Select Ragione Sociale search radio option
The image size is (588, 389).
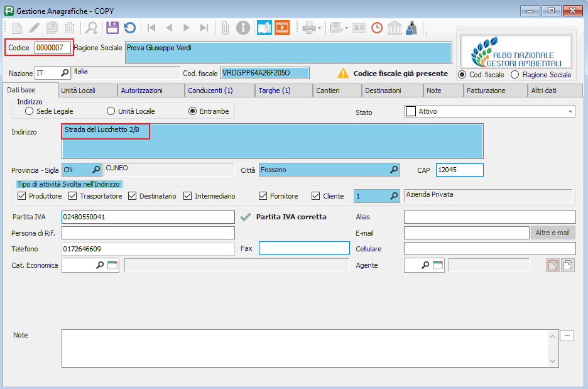tap(515, 75)
